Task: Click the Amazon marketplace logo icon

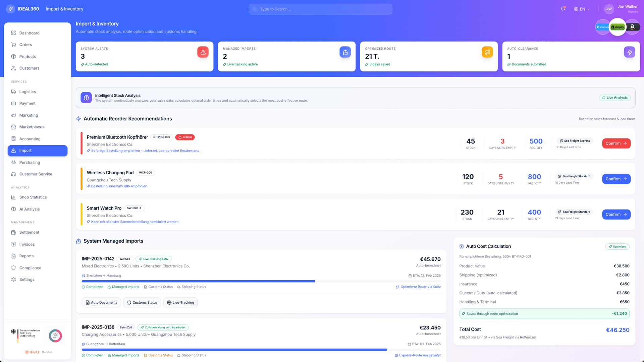Action: pyautogui.click(x=632, y=27)
